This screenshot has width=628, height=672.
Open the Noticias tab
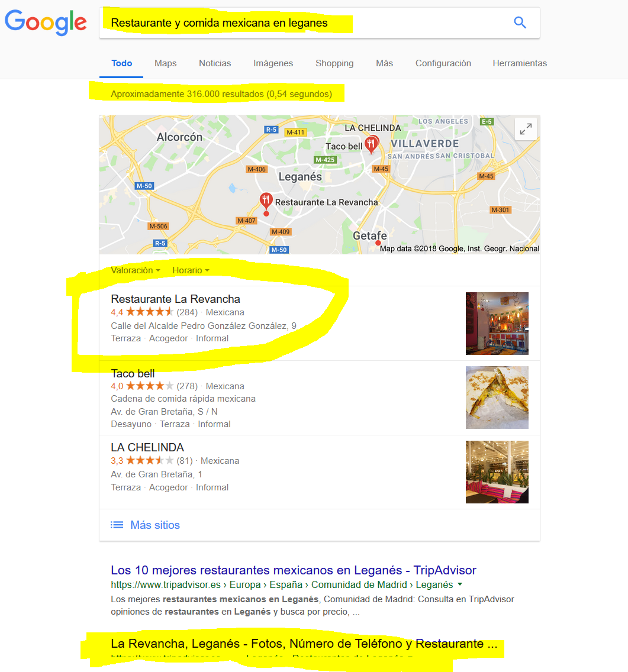click(215, 63)
